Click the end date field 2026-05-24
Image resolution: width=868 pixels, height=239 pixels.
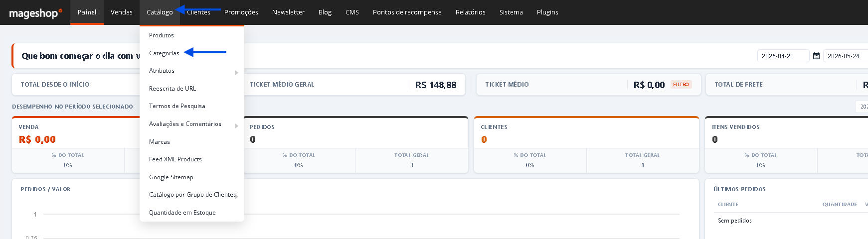click(846, 56)
